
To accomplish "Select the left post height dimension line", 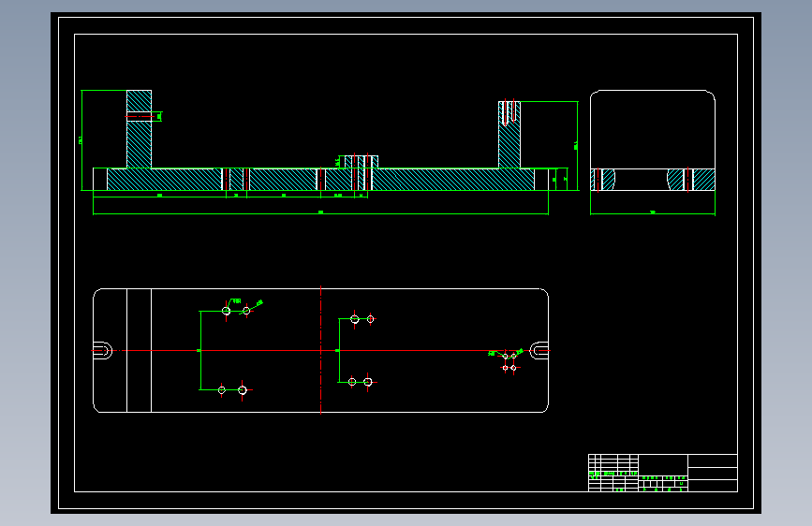I will click(x=81, y=140).
